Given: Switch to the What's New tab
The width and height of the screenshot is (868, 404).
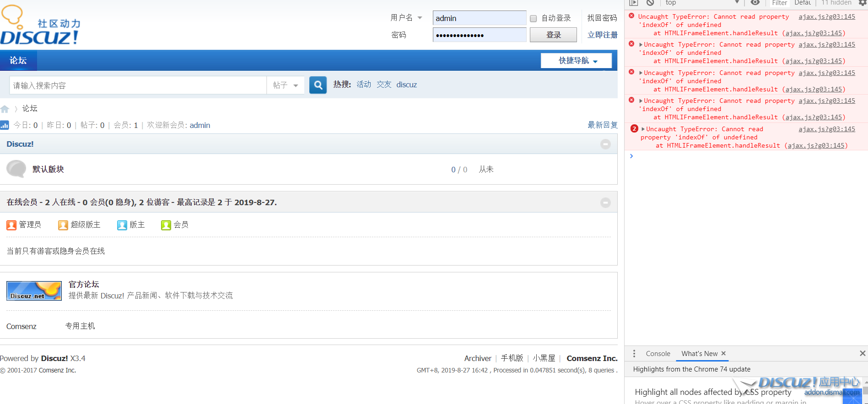Looking at the screenshot, I should (700, 353).
